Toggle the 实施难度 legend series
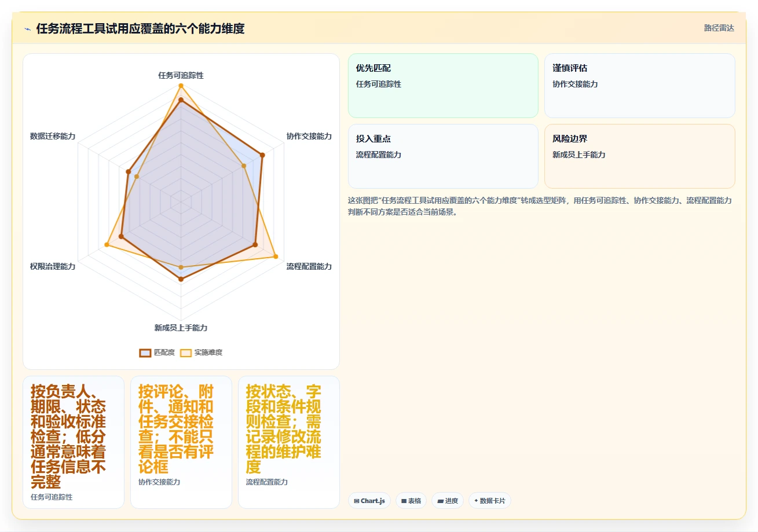 click(x=201, y=353)
